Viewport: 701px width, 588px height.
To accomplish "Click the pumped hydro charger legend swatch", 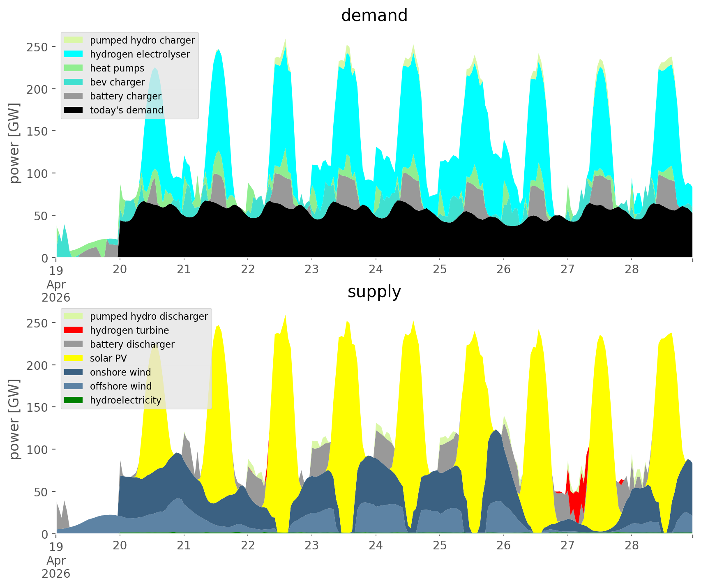I will pyautogui.click(x=74, y=40).
